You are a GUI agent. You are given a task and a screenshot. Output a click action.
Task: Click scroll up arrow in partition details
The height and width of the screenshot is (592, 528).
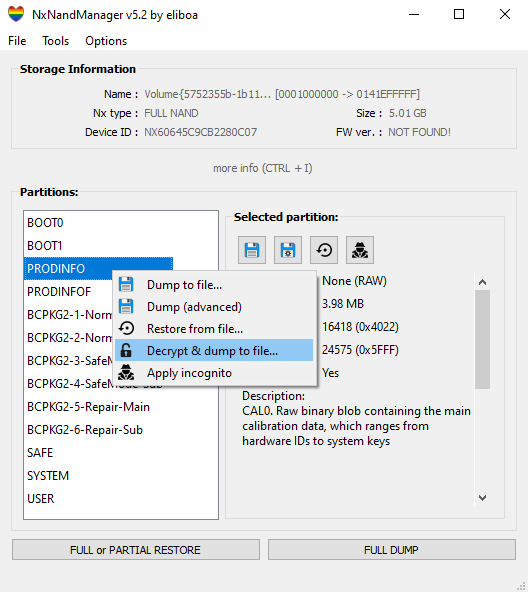point(482,282)
